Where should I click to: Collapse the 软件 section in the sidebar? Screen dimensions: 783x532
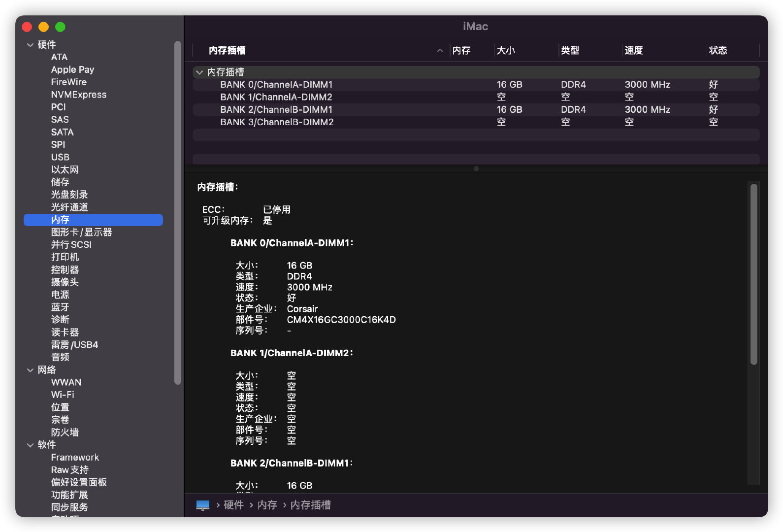click(x=30, y=445)
